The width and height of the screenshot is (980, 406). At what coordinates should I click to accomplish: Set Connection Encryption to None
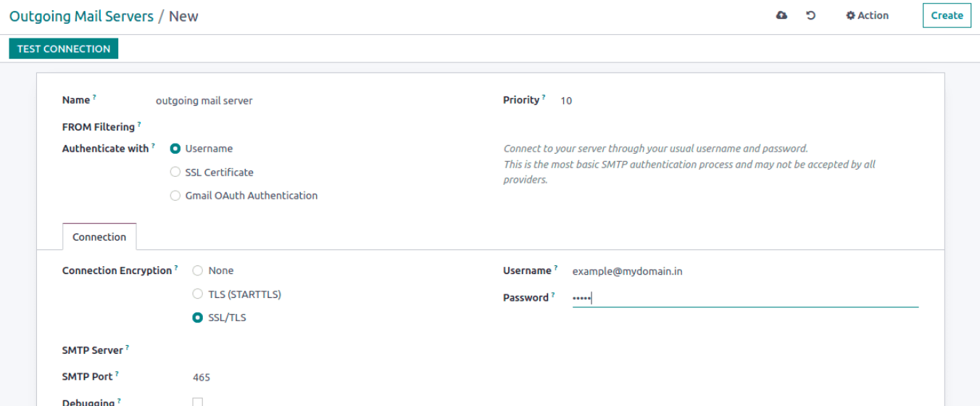tap(198, 270)
